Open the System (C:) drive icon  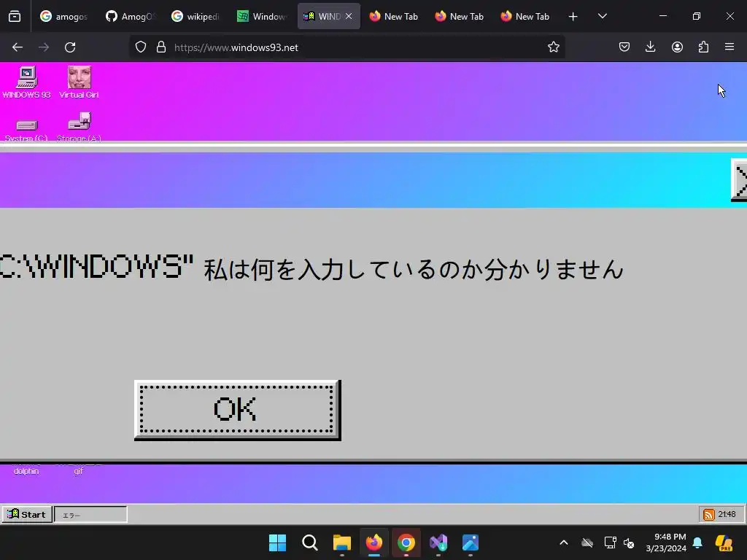pos(26,128)
